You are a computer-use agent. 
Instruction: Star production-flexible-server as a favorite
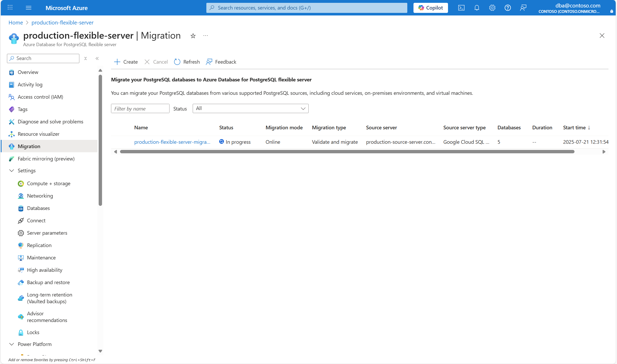pyautogui.click(x=193, y=36)
